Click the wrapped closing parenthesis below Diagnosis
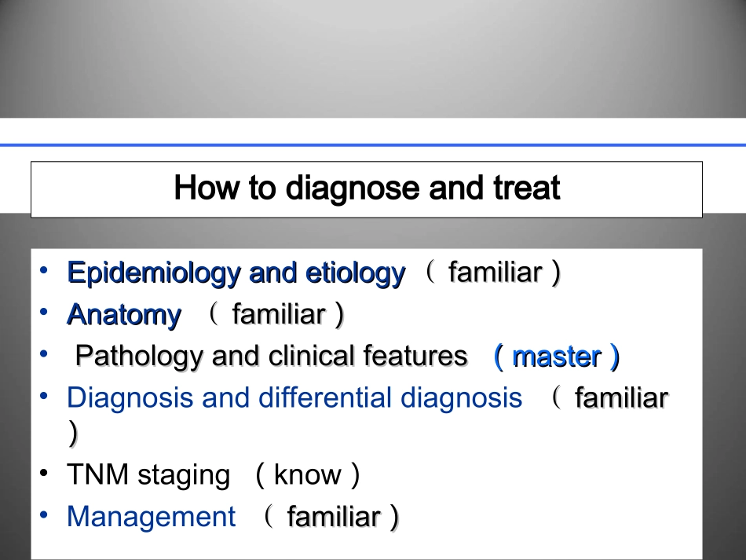This screenshot has height=560, width=746. tap(73, 433)
